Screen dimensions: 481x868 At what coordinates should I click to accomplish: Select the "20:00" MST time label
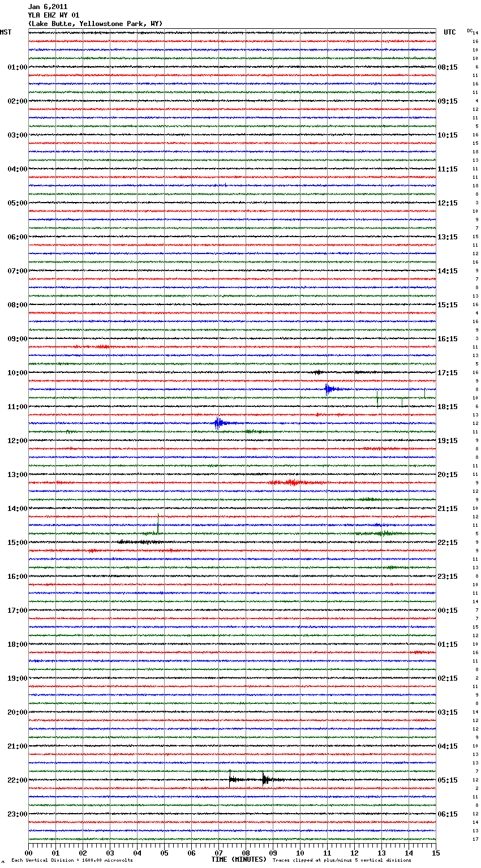[x=18, y=712]
